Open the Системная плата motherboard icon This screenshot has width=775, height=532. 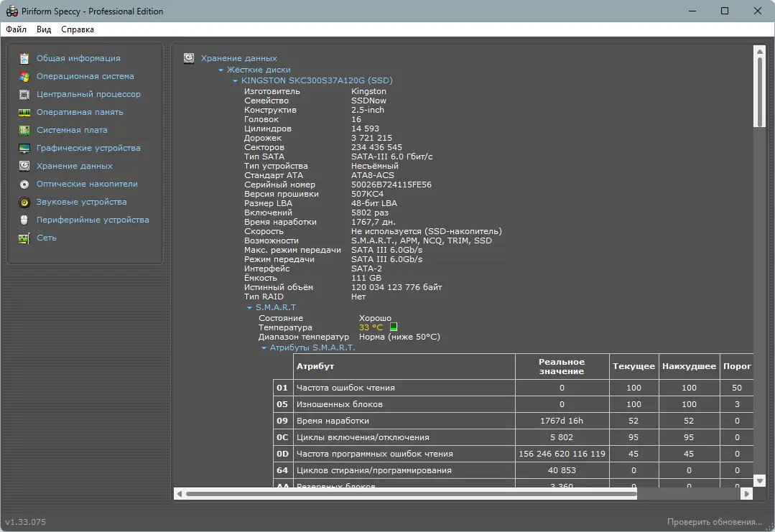[x=24, y=130]
